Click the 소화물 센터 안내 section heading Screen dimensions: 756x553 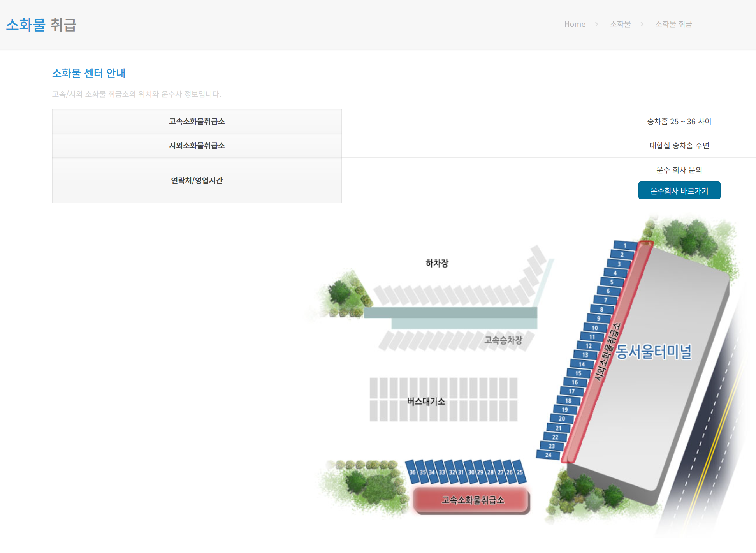[x=89, y=73]
